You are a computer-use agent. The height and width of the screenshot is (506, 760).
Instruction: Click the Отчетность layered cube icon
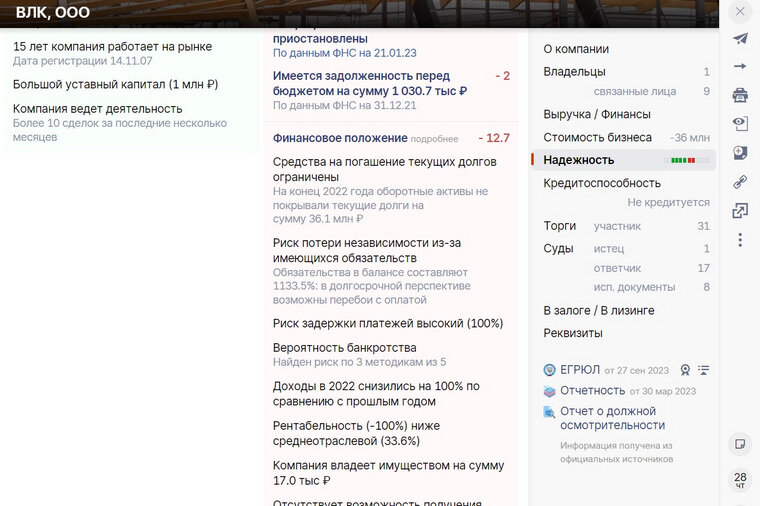(x=549, y=391)
